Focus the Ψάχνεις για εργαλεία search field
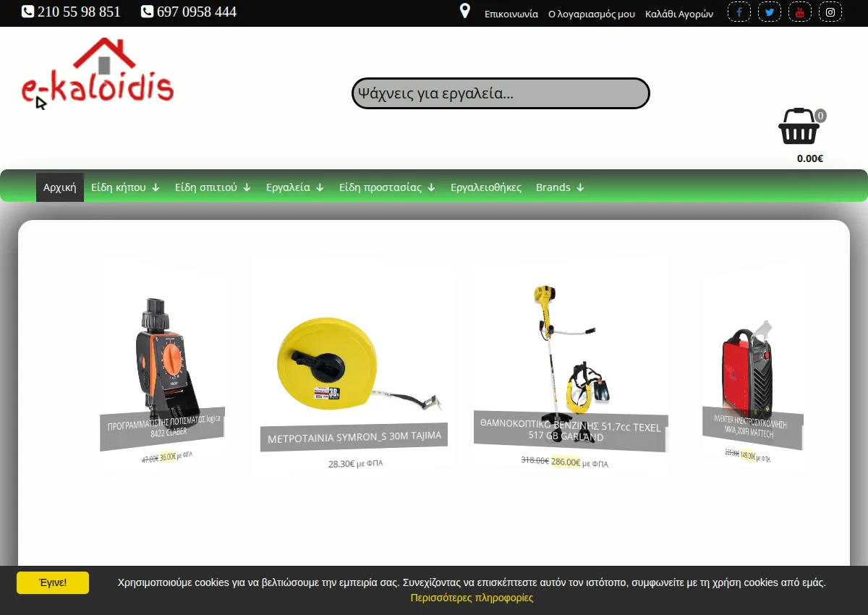 pos(501,93)
